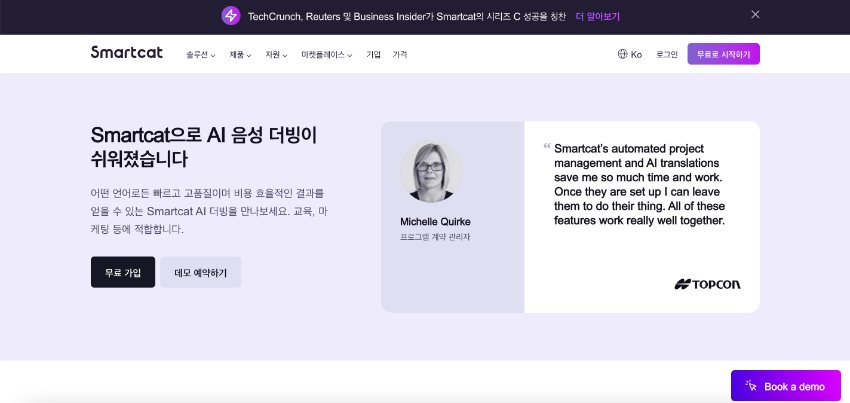Viewport: 850px width, 403px height.
Task: Expand the 솔루션 dropdown menu
Action: click(201, 55)
